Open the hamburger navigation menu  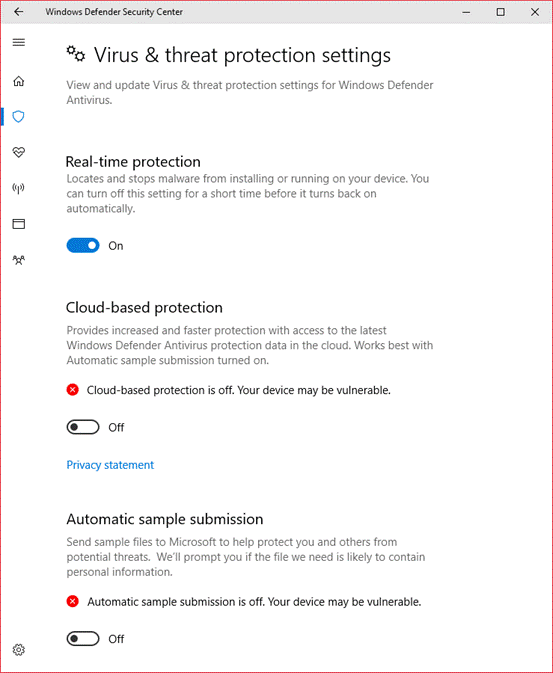coord(18,42)
